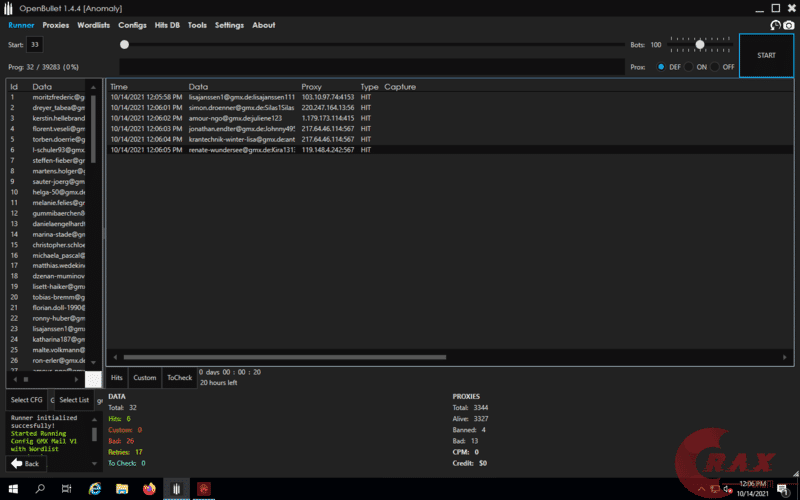Select wordlist row 1 moritzfrederic

click(48, 97)
